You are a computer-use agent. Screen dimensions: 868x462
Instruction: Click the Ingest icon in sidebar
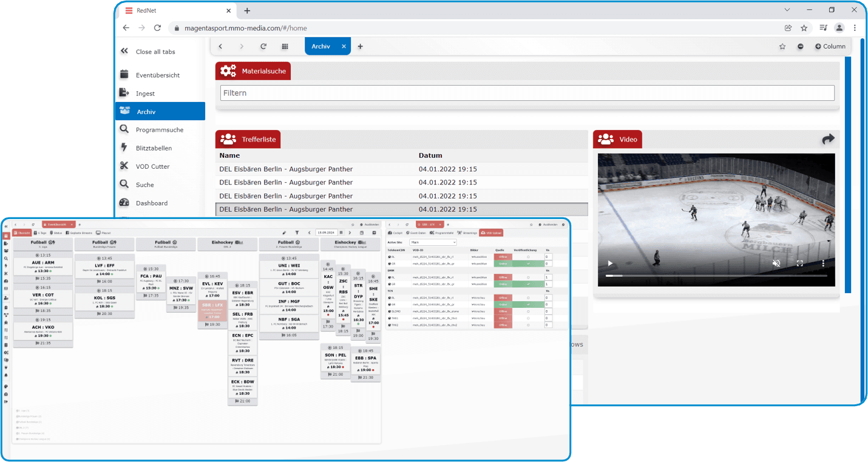pos(124,93)
